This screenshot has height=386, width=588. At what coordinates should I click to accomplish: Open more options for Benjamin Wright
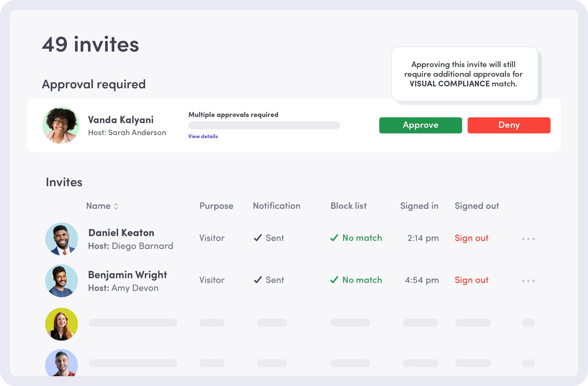528,281
